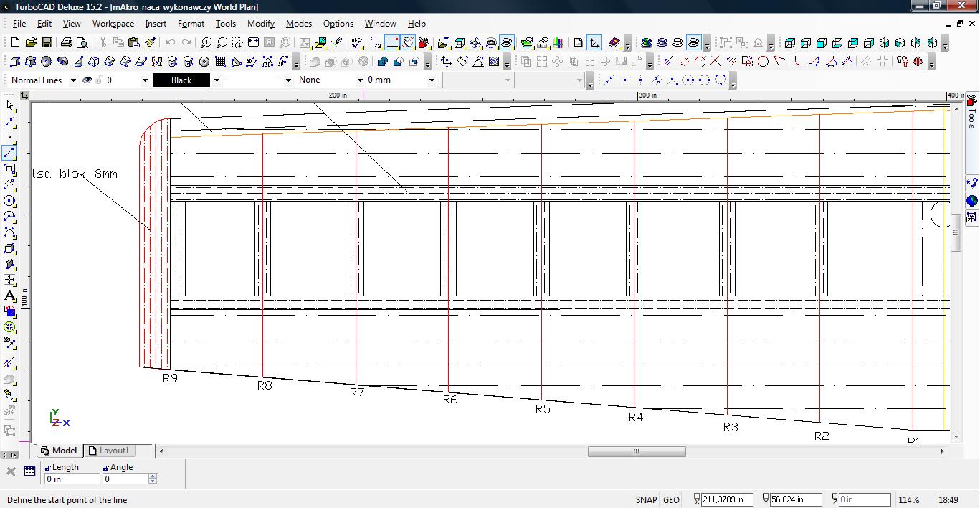Select the Line tool in left toolbar

(9, 153)
